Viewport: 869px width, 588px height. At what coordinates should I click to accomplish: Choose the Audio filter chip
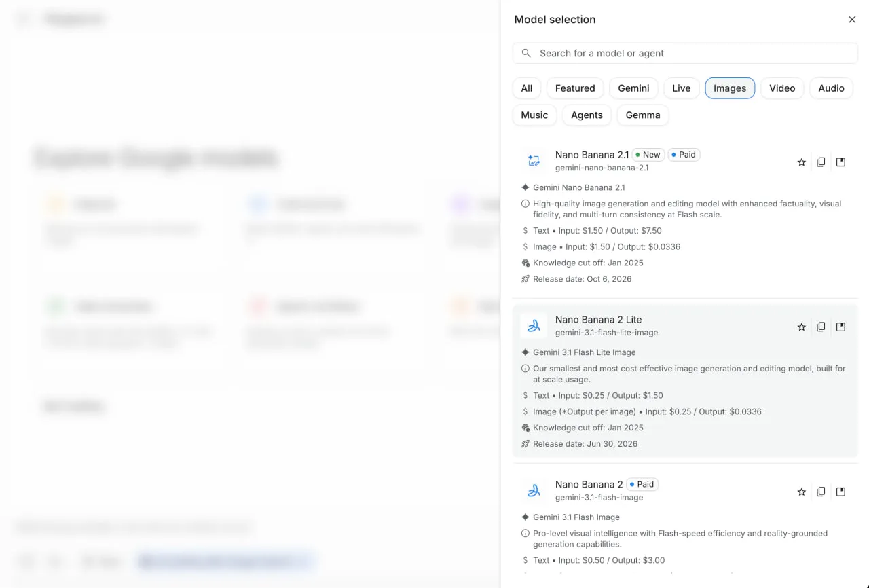pyautogui.click(x=831, y=88)
